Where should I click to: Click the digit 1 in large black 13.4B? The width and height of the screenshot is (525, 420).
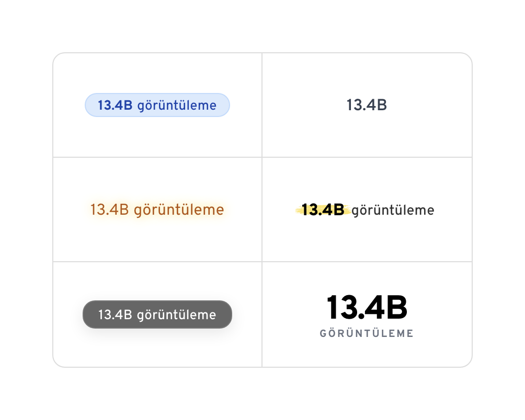pyautogui.click(x=333, y=308)
